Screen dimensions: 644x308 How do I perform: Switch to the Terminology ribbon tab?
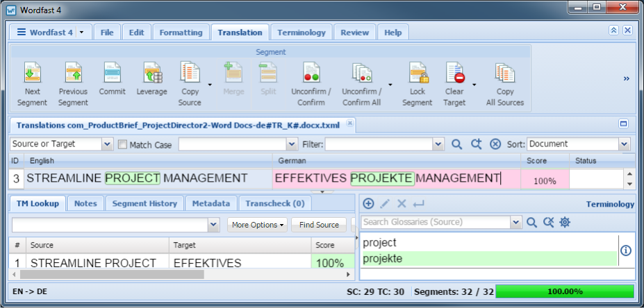tap(302, 33)
